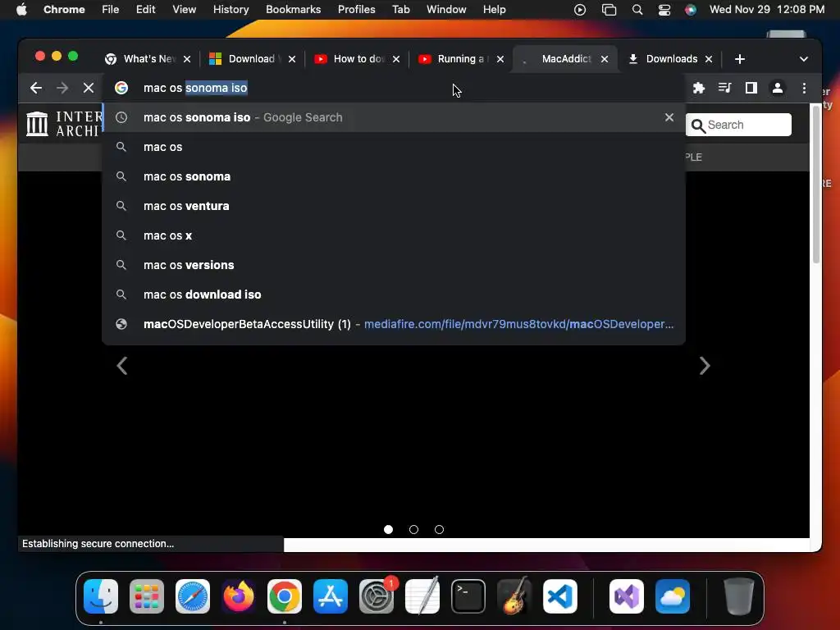Open the Chrome extensions puzzle icon

click(x=699, y=88)
